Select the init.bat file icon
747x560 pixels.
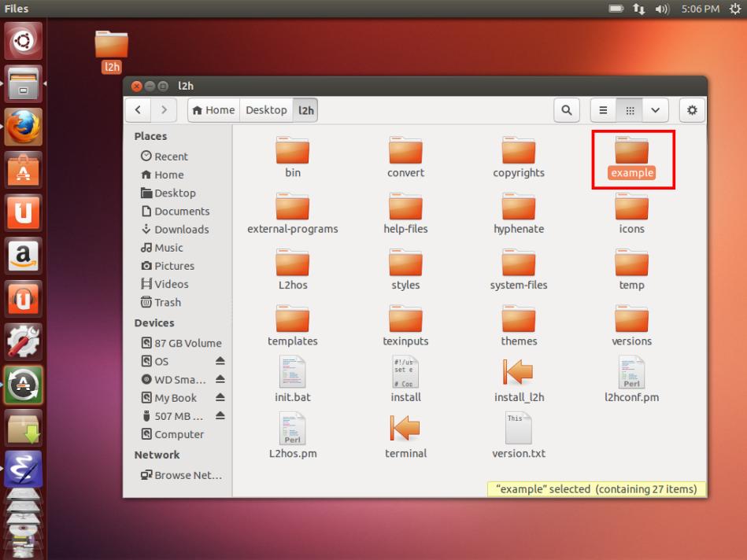(x=292, y=372)
